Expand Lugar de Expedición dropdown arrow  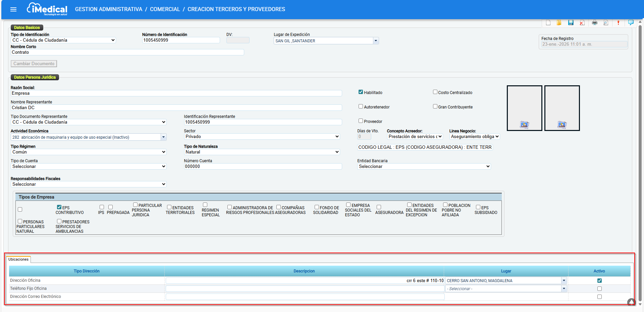376,41
